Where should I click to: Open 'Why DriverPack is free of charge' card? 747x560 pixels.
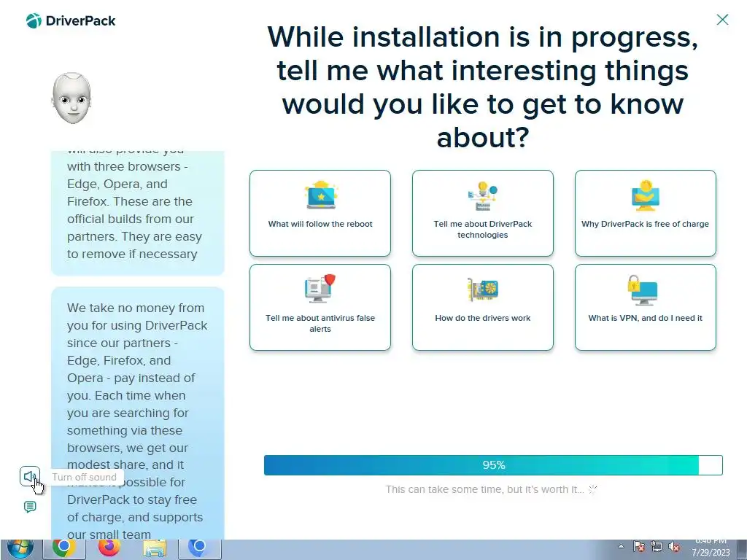click(645, 213)
